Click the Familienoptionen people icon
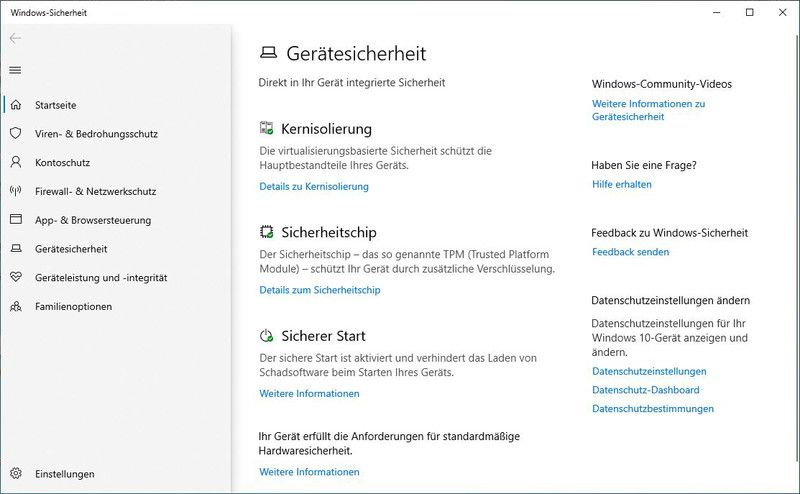800x494 pixels. tap(16, 306)
